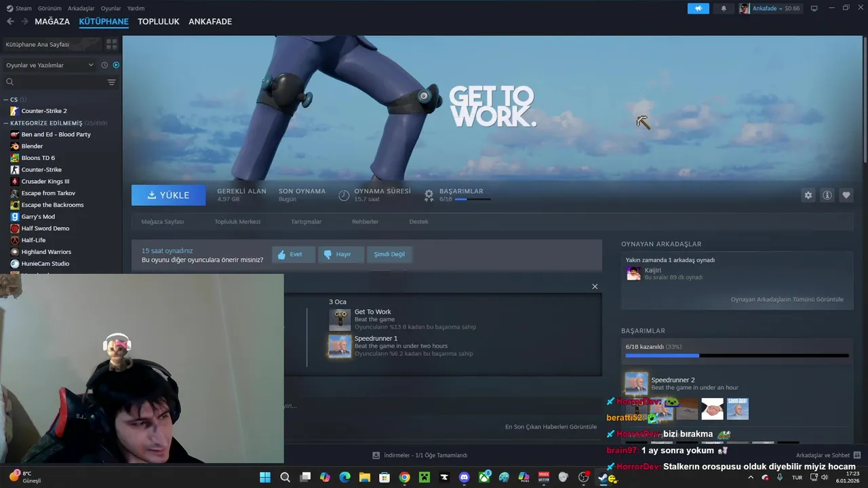Open Arkadaşlar ve Sohbet panel
Screen dimensions: 868x488
click(x=829, y=455)
